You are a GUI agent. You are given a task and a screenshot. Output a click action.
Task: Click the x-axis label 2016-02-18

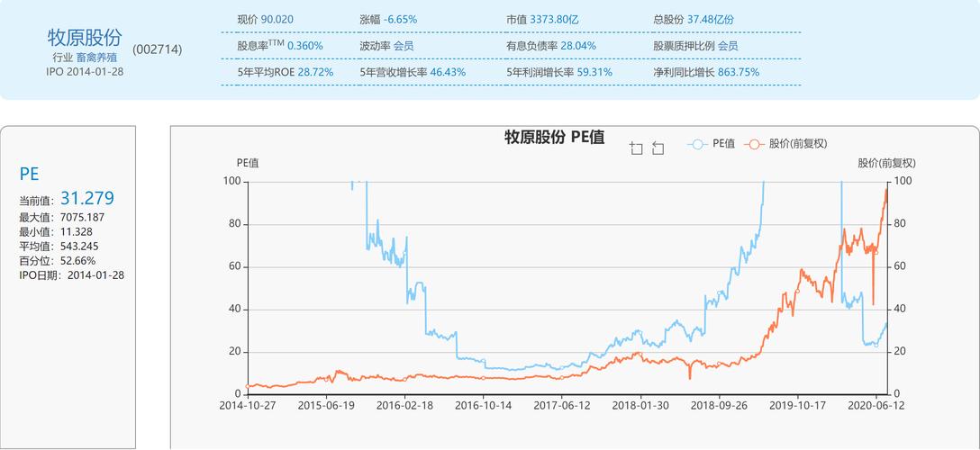click(x=405, y=404)
